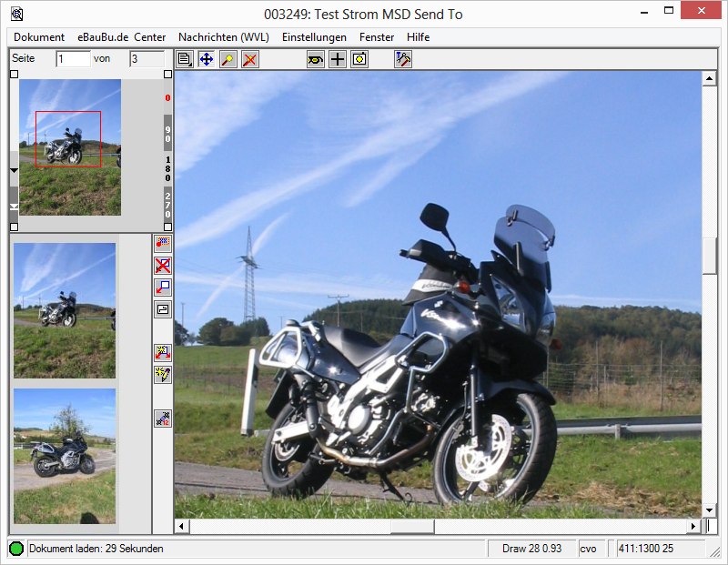The height and width of the screenshot is (565, 728).
Task: Click the crossed-out marker tool icon
Action: pyautogui.click(x=249, y=59)
